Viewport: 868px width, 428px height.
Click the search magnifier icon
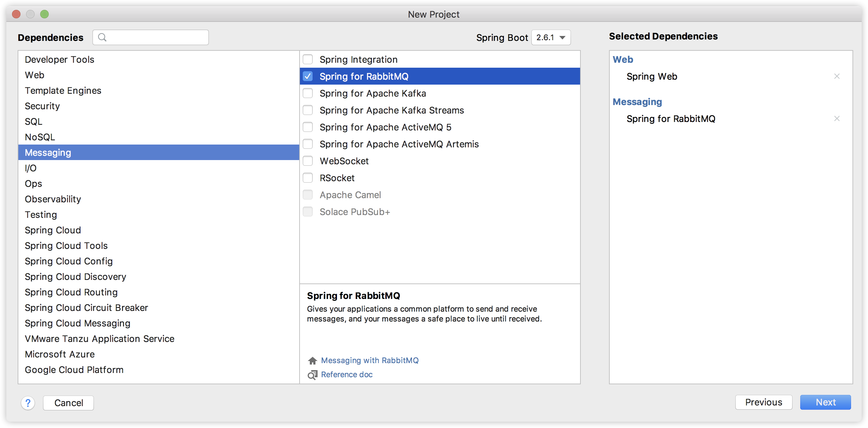tap(102, 37)
